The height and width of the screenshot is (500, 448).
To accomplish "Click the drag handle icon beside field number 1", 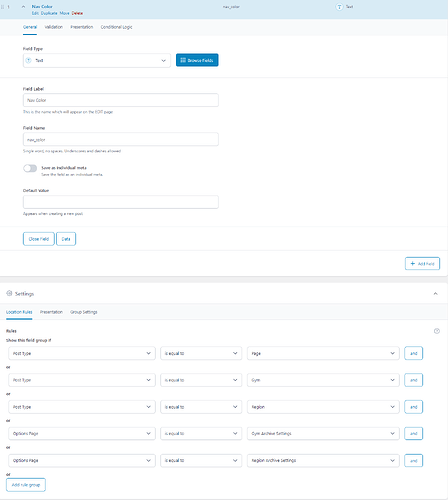I will pos(3,7).
